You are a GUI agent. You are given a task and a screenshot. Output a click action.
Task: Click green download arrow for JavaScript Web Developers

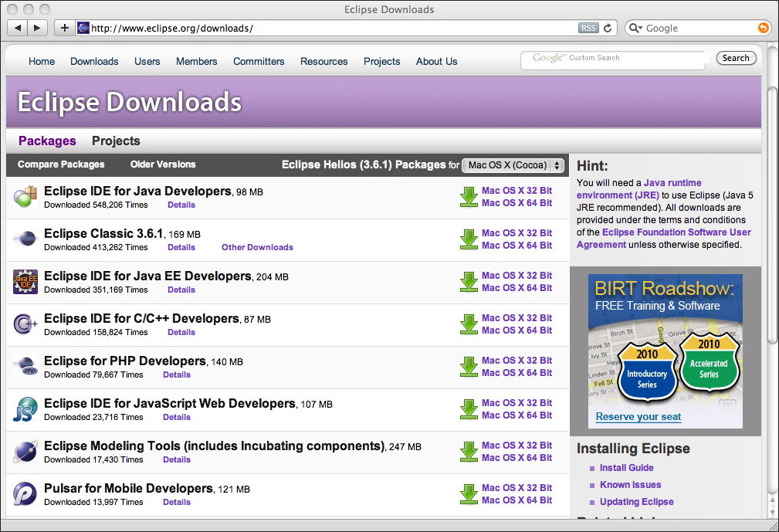469,408
